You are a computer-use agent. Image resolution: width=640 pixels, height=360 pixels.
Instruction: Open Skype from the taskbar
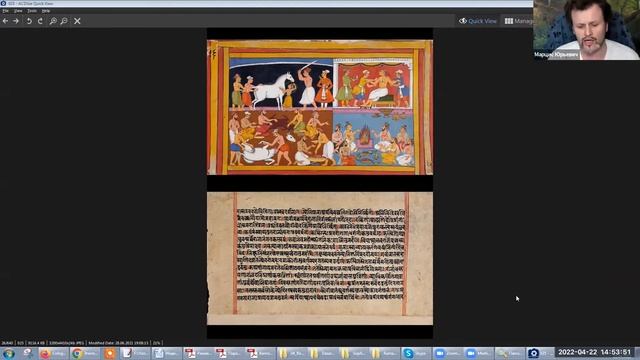click(415, 353)
